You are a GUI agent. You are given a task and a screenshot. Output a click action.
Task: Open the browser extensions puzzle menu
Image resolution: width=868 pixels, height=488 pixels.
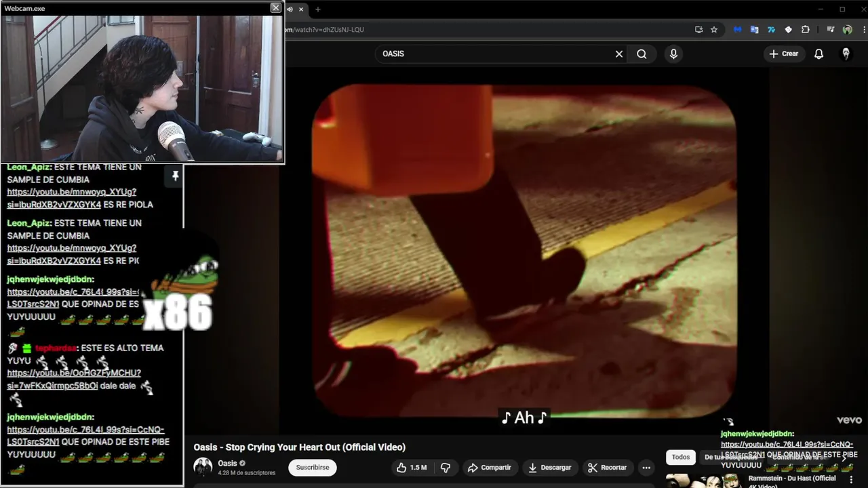coord(806,30)
